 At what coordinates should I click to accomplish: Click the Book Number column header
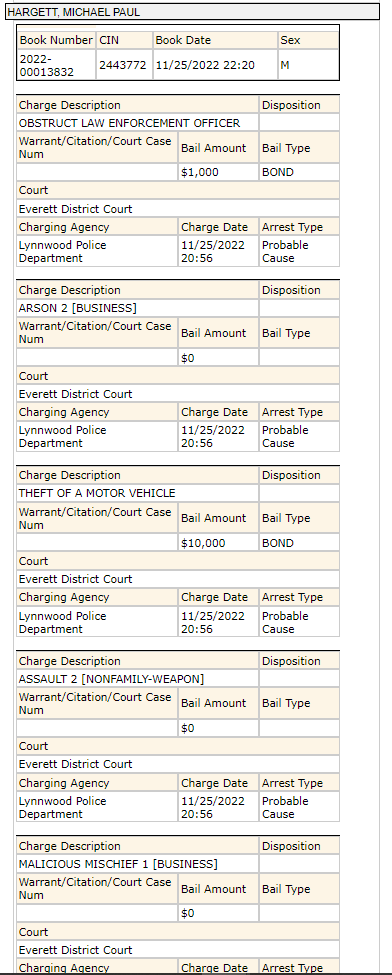pyautogui.click(x=56, y=40)
